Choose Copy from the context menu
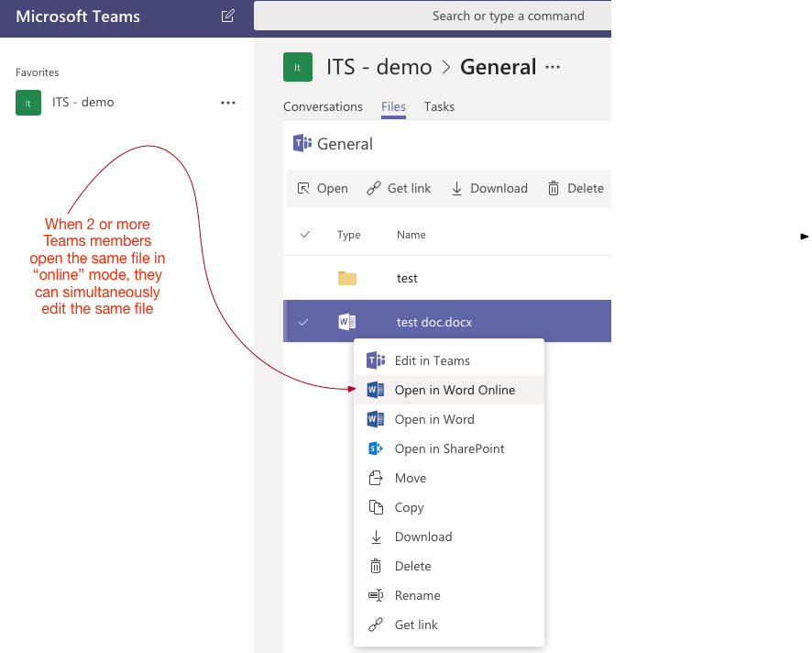812x653 pixels. click(449, 507)
